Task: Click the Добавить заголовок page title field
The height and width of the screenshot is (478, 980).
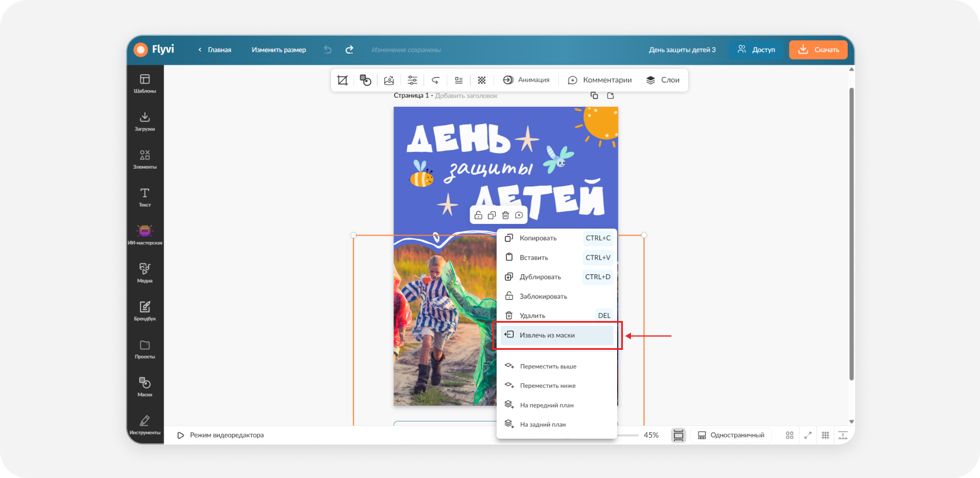Action: click(x=466, y=96)
